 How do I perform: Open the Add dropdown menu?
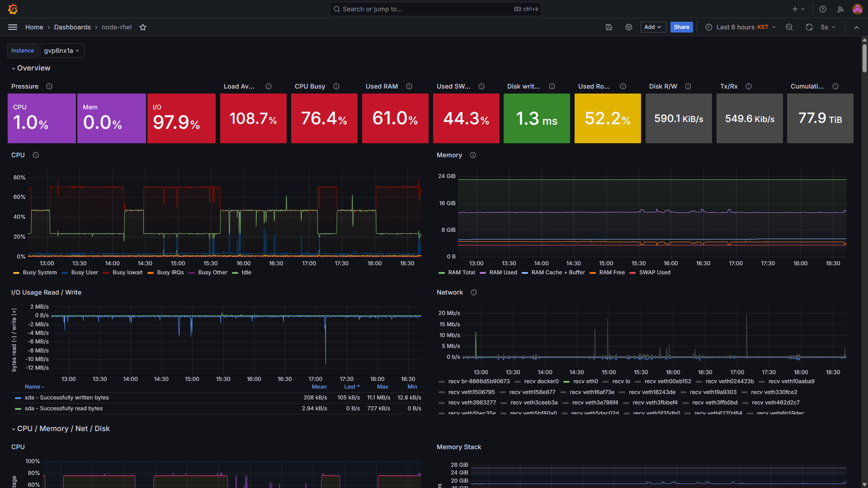pos(653,27)
